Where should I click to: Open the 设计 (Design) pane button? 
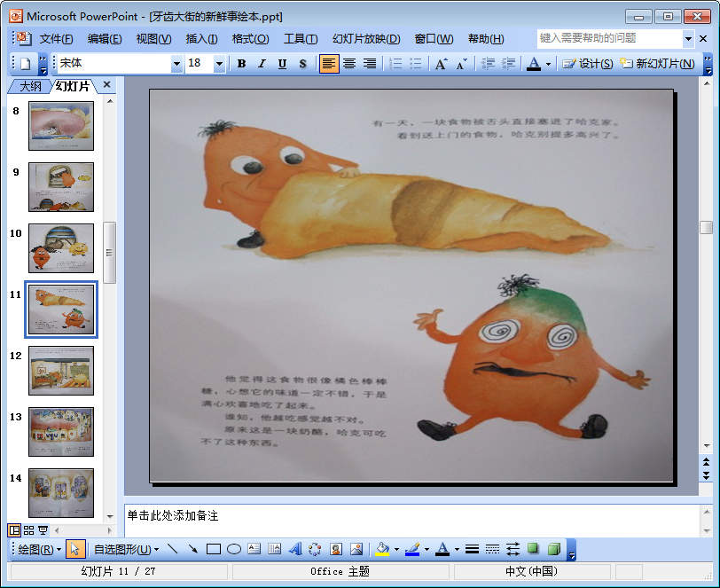coord(588,64)
